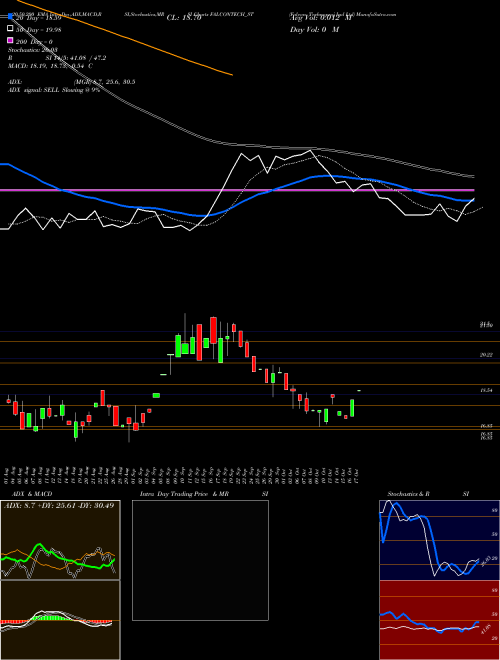The height and width of the screenshot is (660, 500).
Task: Click the Intra Day Trading Price title
Action: 204,494
